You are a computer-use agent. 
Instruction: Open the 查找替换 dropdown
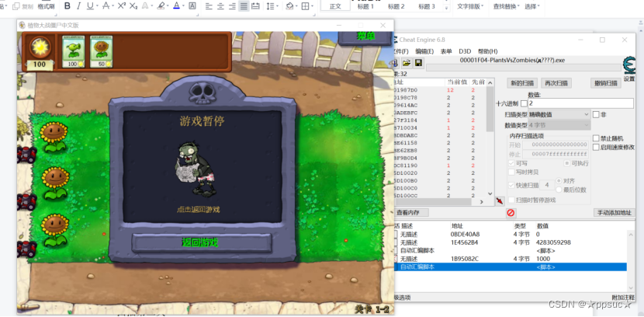click(506, 6)
